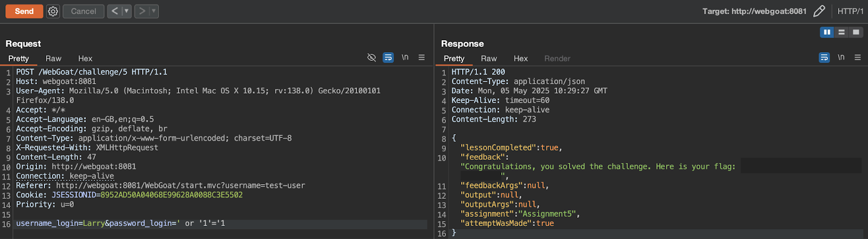Click "assignment":"Assignment5" JSON line
Image resolution: width=868 pixels, height=239 pixels.
tap(520, 214)
